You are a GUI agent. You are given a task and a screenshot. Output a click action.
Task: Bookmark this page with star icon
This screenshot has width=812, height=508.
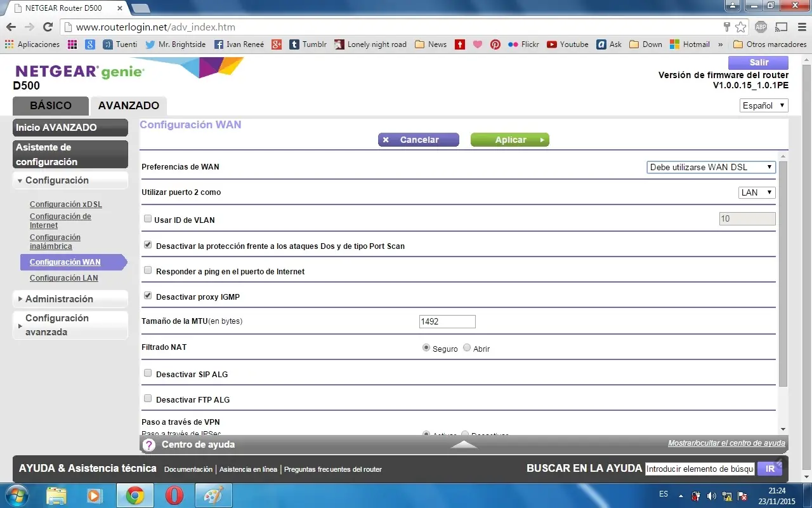click(x=740, y=27)
